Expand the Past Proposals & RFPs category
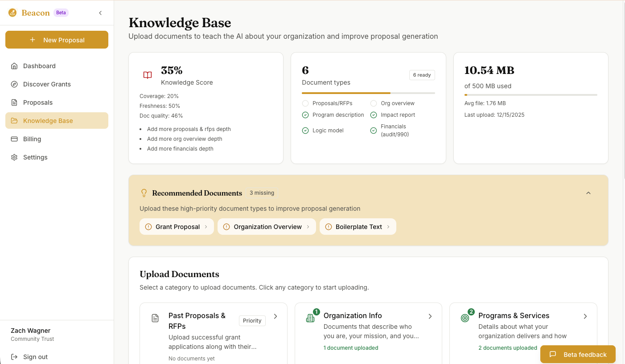Image resolution: width=625 pixels, height=364 pixels. pyautogui.click(x=275, y=316)
